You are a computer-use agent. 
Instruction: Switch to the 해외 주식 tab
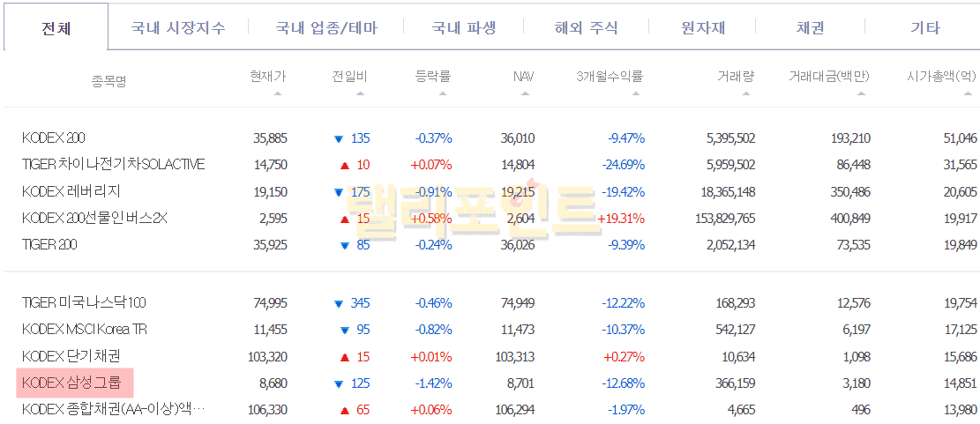pos(586,28)
